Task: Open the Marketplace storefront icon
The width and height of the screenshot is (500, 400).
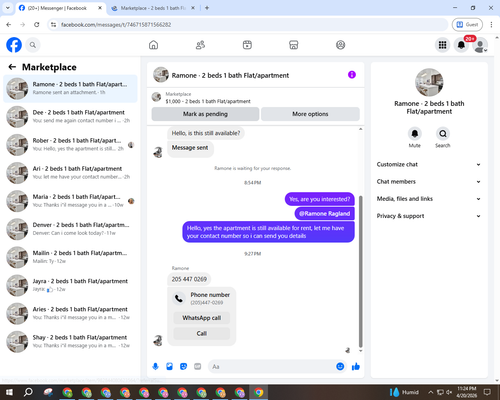Action: (294, 45)
